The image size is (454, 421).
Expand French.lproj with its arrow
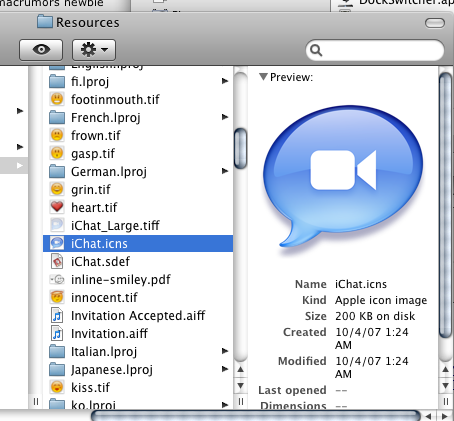[x=225, y=117]
